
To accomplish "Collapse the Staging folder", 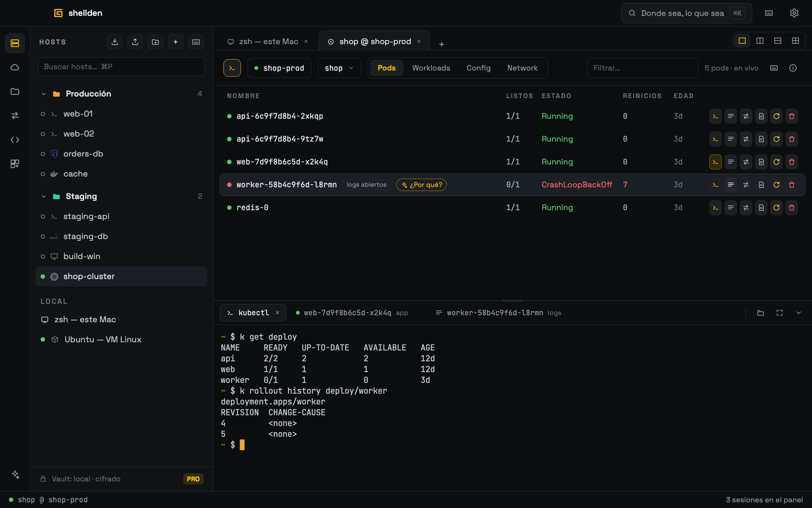I will [44, 197].
